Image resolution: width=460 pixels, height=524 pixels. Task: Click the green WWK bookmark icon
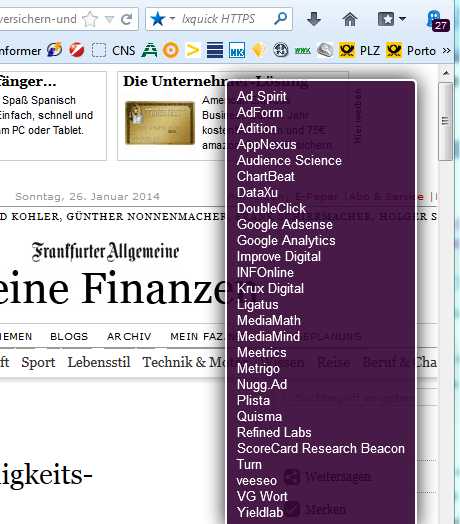[303, 50]
